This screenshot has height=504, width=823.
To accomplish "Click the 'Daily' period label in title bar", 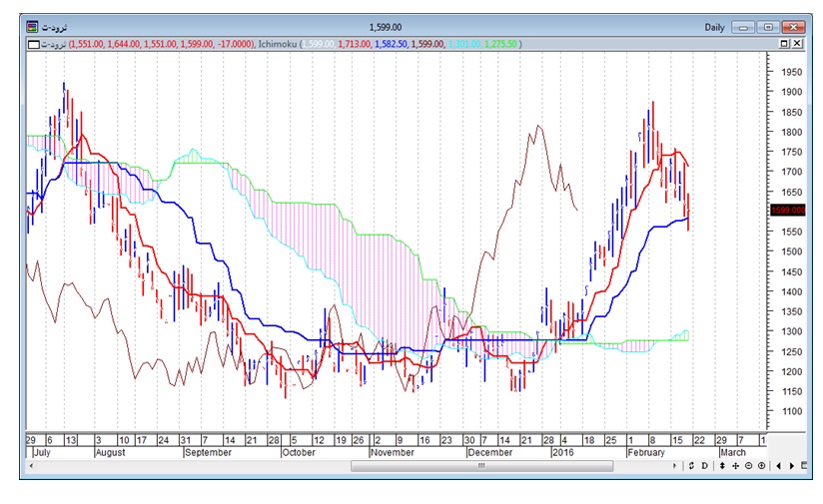I will click(x=714, y=27).
